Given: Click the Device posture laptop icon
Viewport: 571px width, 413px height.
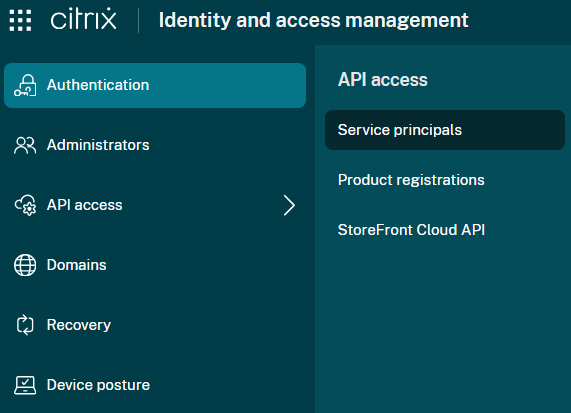Looking at the screenshot, I should 25,385.
